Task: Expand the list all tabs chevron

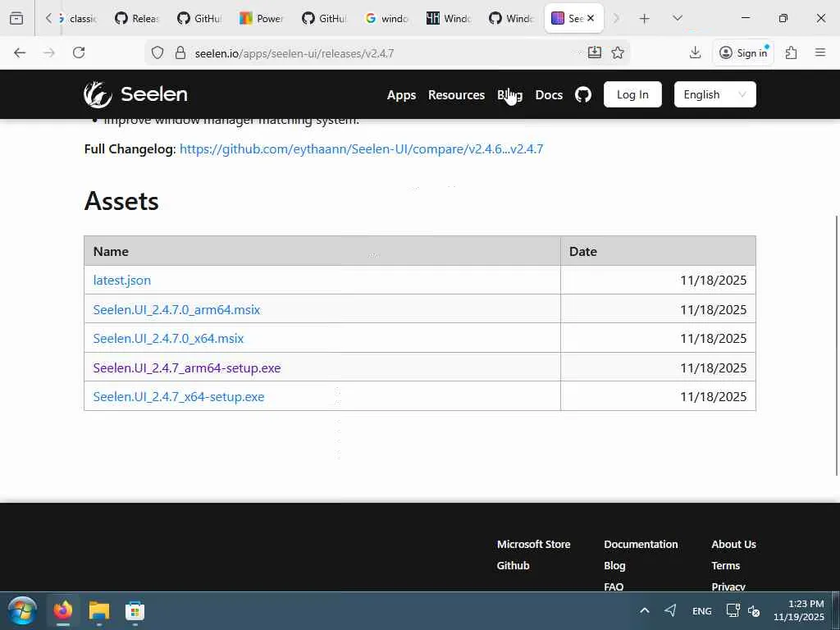Action: [x=678, y=18]
